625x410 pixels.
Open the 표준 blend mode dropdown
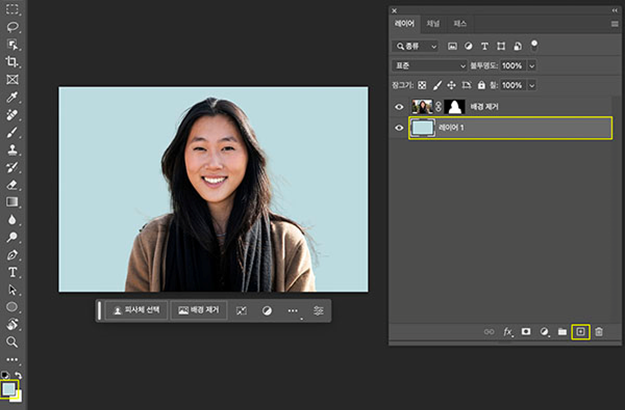click(x=429, y=65)
